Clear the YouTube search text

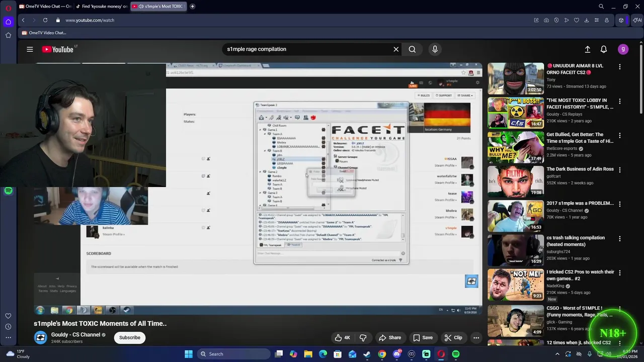coord(396,49)
